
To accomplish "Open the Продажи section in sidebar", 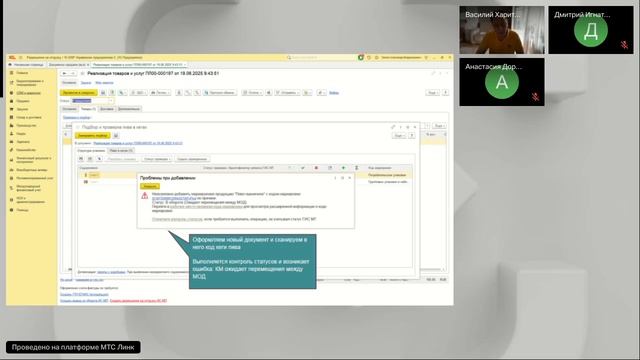I will [23, 101].
